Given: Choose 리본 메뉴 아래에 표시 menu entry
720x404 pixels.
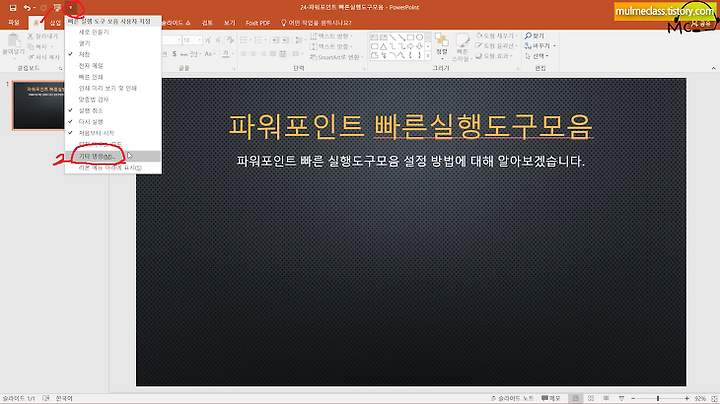Looking at the screenshot, I should tap(113, 168).
